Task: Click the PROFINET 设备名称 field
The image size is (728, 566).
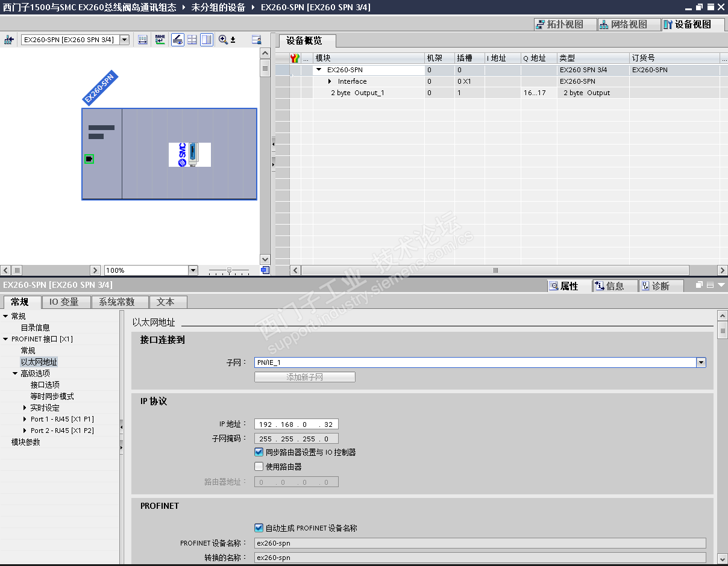Action: coord(480,543)
